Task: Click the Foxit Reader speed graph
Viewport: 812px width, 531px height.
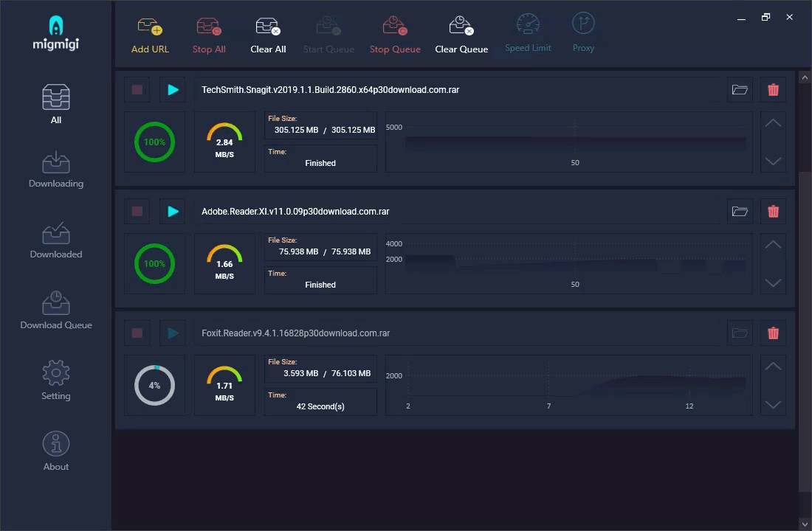Action: (568, 385)
